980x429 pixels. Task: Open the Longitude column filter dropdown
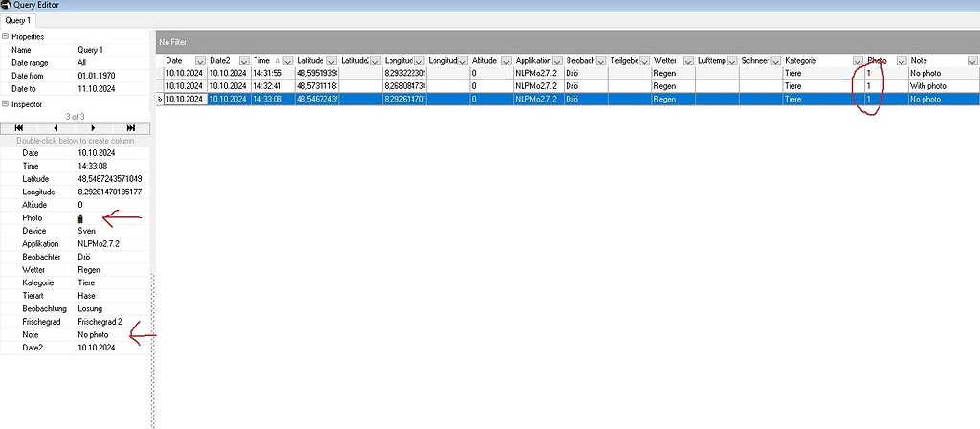[419, 60]
